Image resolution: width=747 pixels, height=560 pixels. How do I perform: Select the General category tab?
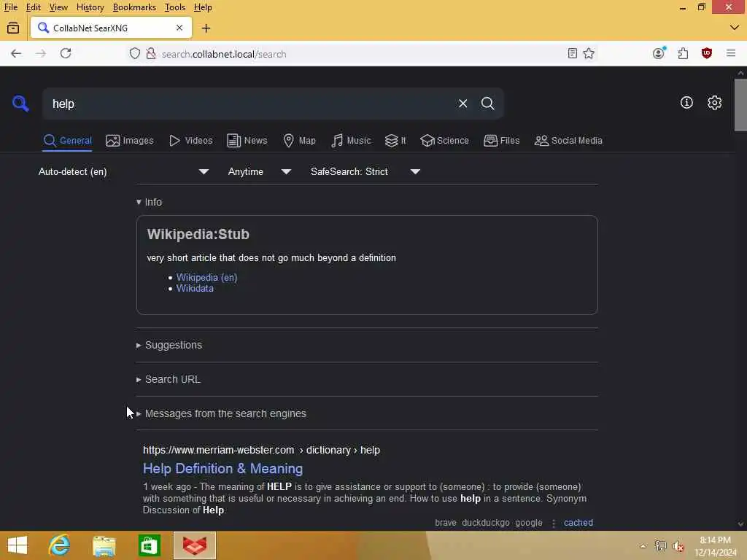tap(67, 141)
